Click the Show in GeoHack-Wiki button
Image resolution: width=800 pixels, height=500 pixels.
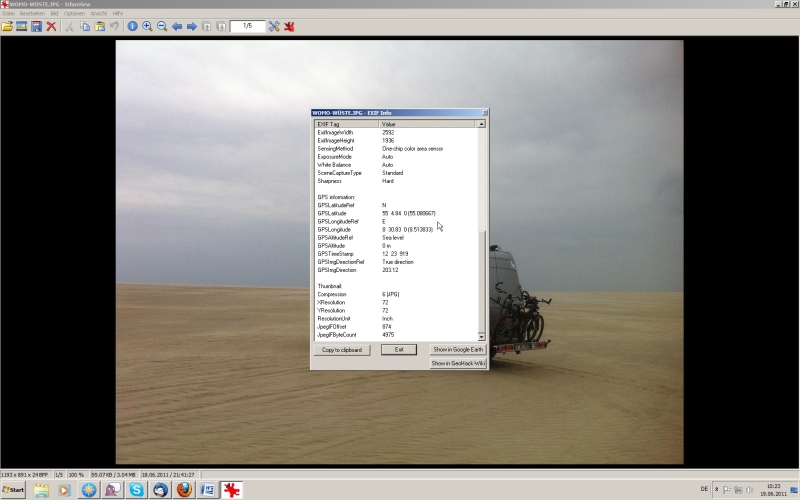[x=457, y=363]
